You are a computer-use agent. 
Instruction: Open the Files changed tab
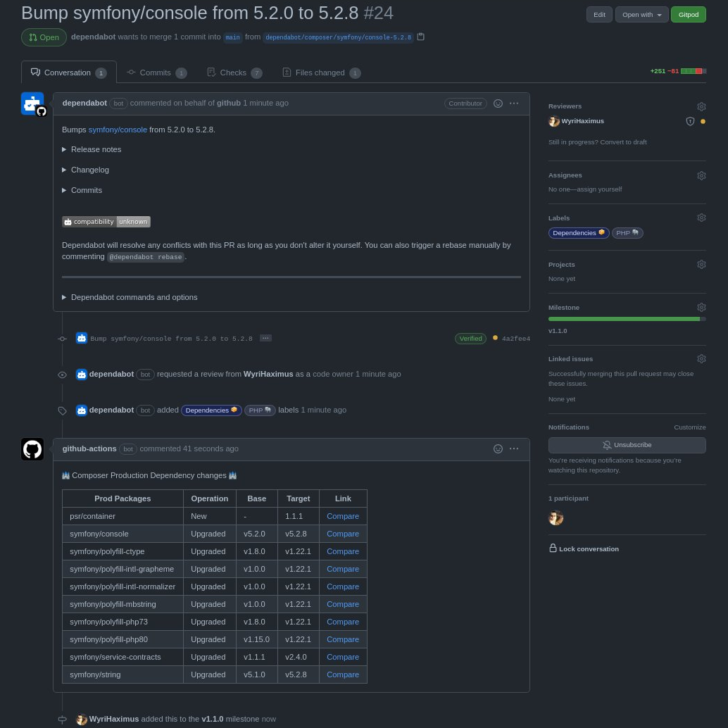[x=321, y=73]
